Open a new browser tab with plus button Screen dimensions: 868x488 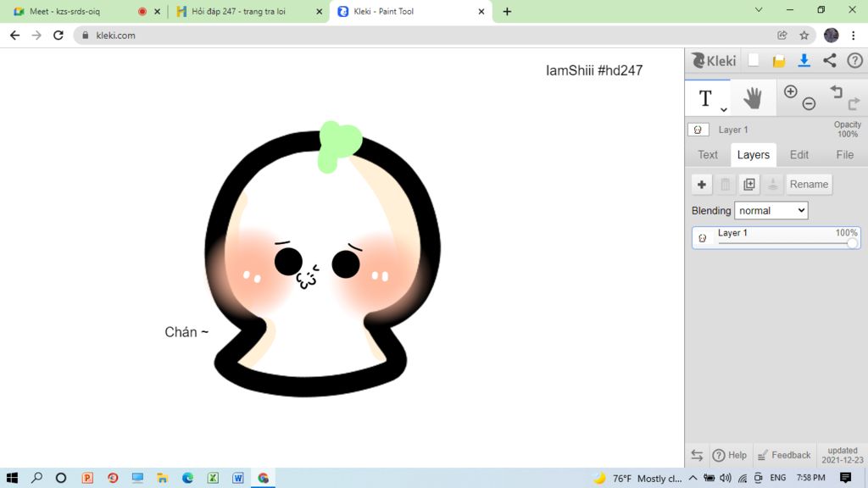coord(507,11)
